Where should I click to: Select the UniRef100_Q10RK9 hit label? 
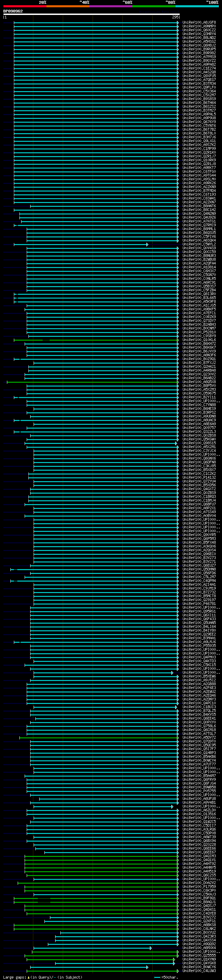199,160
